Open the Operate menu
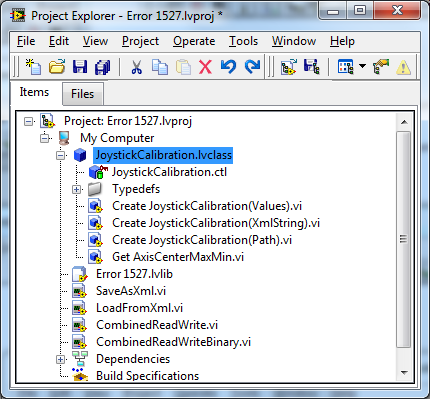Image resolution: width=430 pixels, height=399 pixels. tap(194, 41)
